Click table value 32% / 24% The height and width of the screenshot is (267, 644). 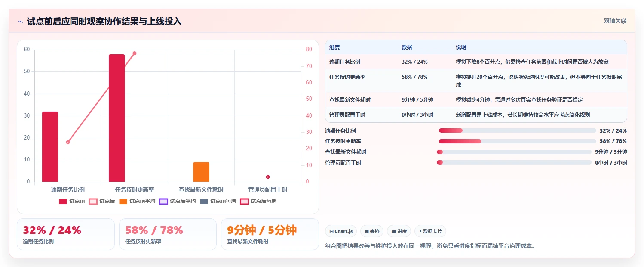click(x=414, y=62)
